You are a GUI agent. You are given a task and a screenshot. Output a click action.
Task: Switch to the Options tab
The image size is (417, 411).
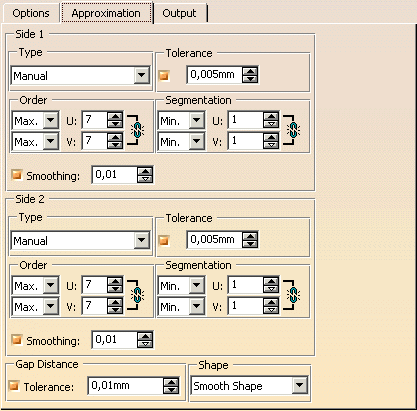(31, 13)
